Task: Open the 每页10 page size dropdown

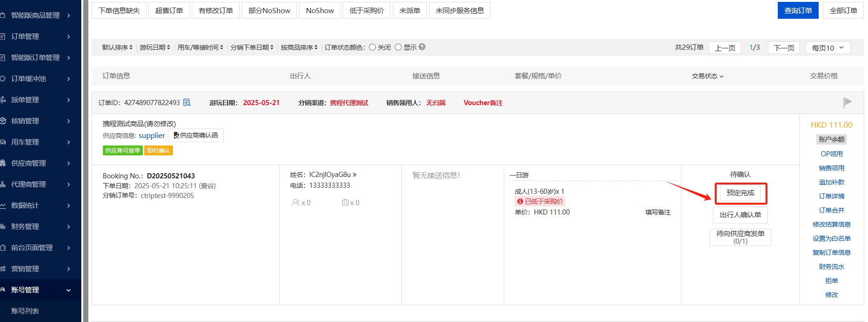Action: tap(828, 47)
